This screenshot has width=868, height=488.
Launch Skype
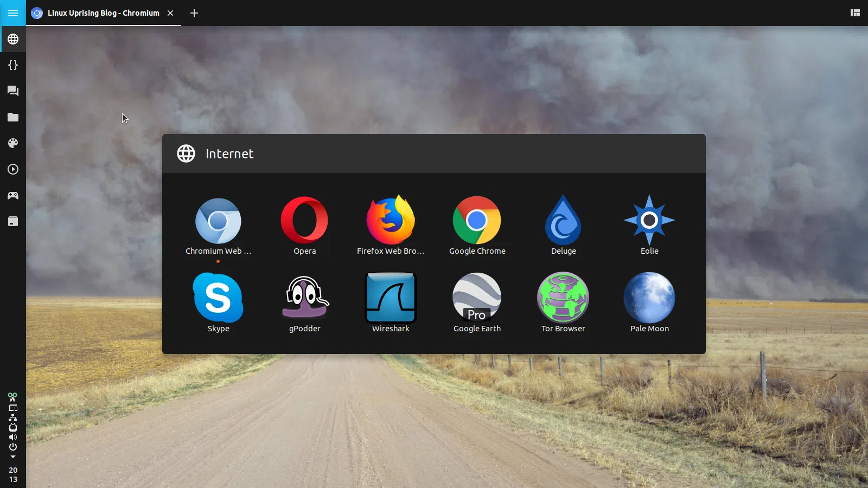[218, 298]
